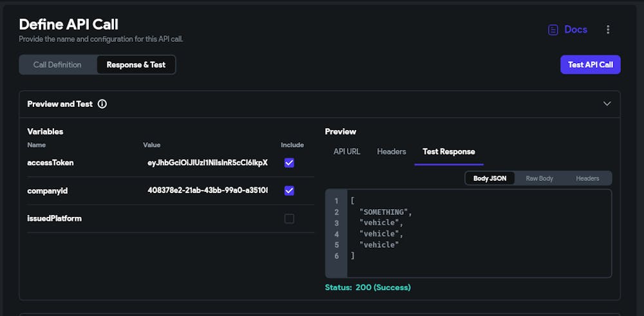The image size is (644, 316).
Task: Click the Value column header
Action: [151, 145]
